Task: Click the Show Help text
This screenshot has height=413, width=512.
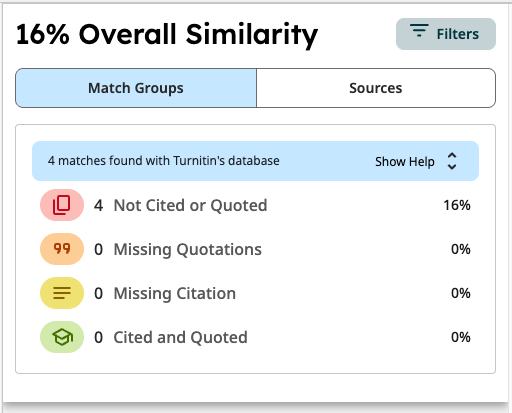Action: click(405, 162)
